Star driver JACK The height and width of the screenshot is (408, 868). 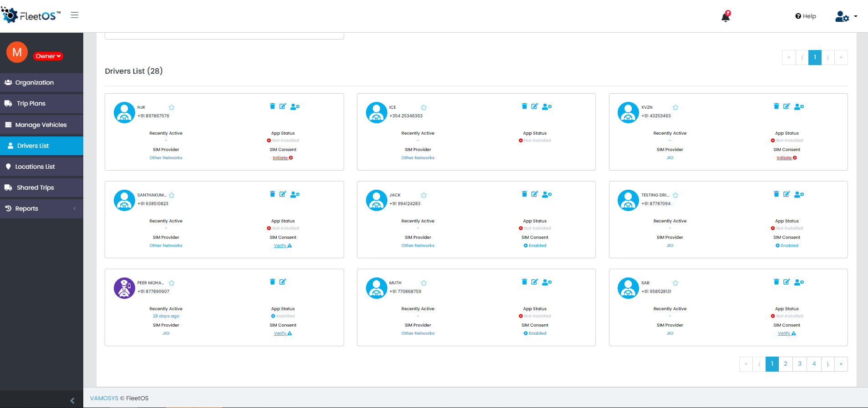click(x=424, y=195)
